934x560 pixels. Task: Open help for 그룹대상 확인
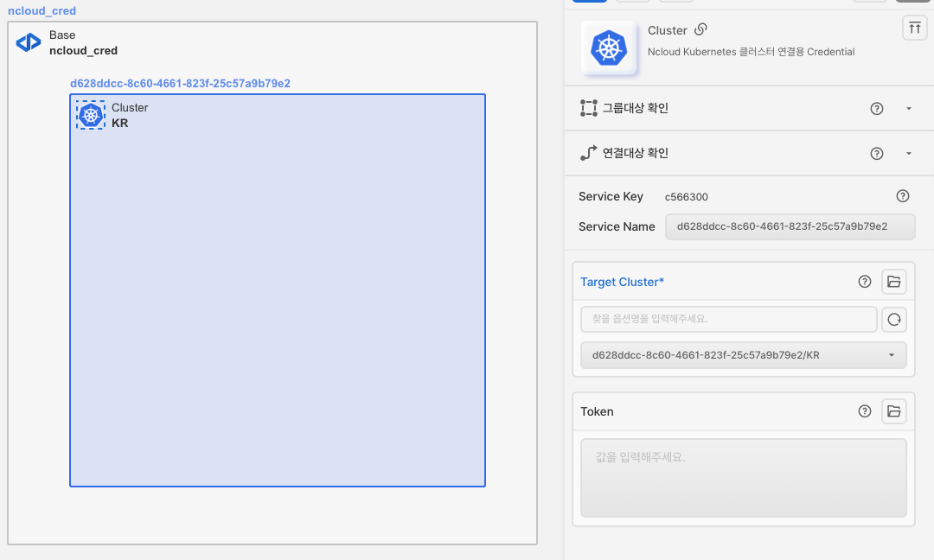(x=877, y=108)
